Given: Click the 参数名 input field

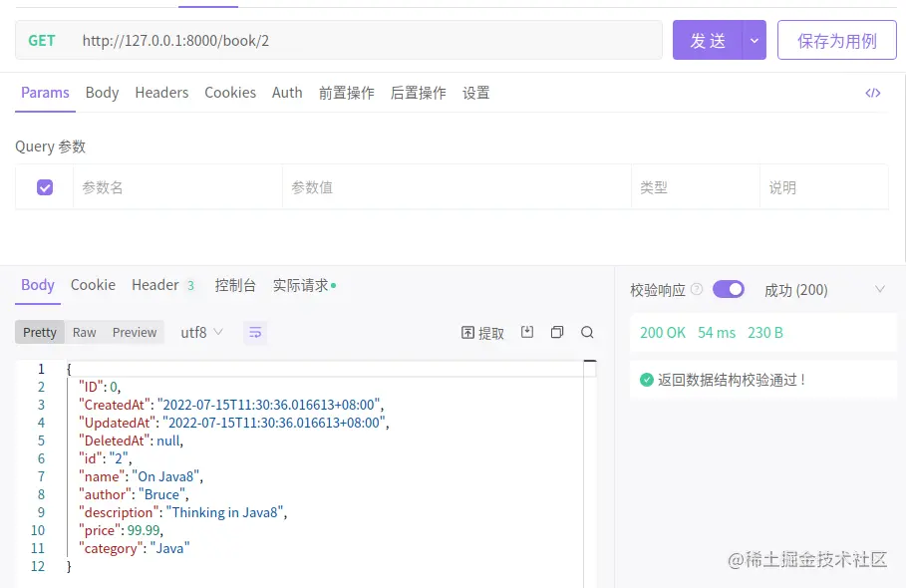Looking at the screenshot, I should pos(178,187).
